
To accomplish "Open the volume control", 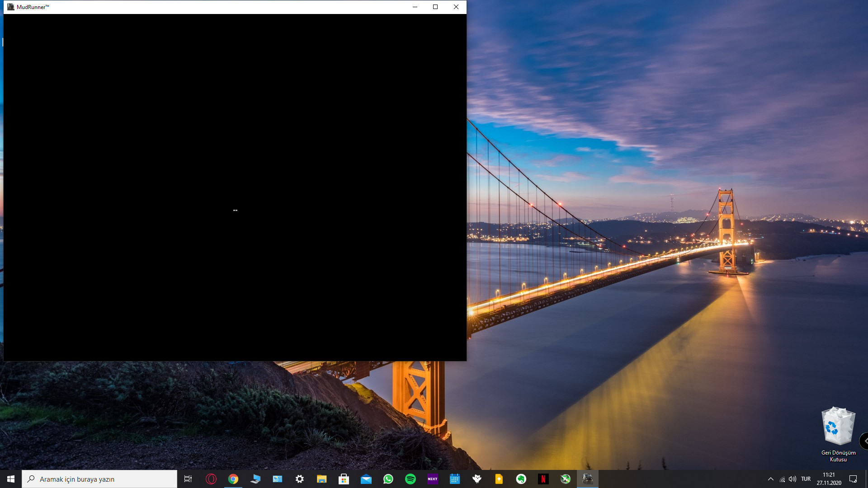I will point(793,479).
